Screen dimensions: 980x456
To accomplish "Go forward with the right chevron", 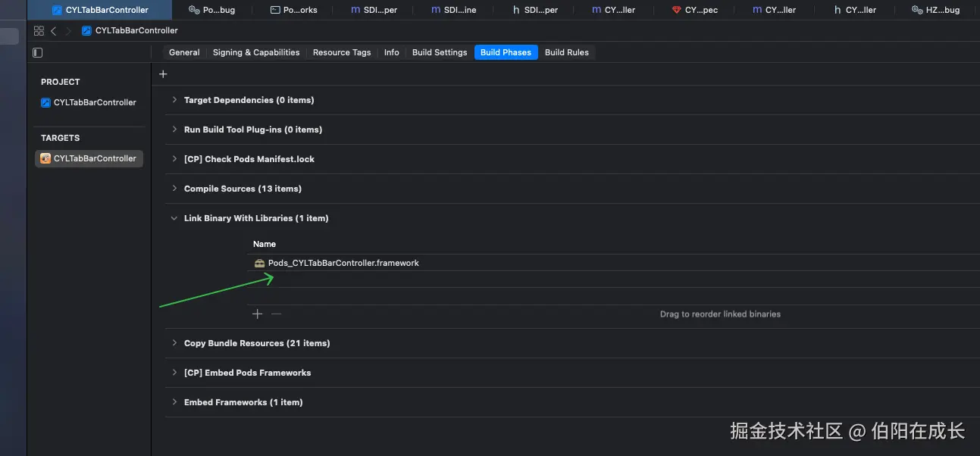I will pyautogui.click(x=67, y=31).
